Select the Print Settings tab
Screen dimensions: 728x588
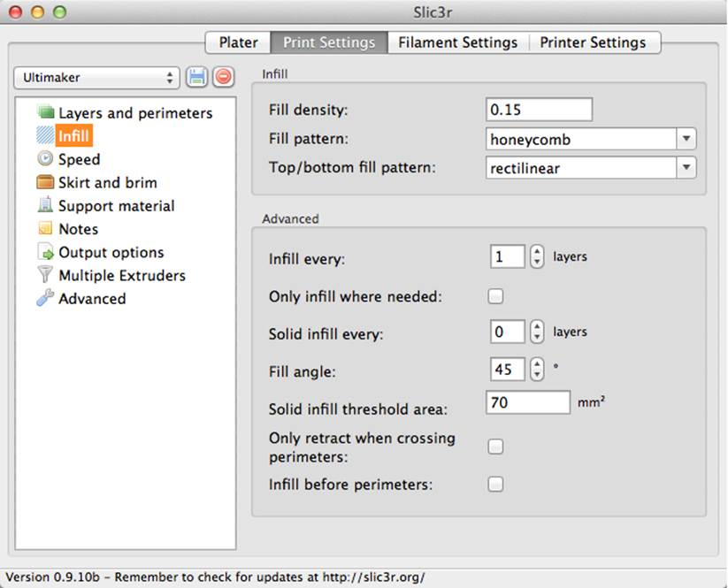[329, 42]
